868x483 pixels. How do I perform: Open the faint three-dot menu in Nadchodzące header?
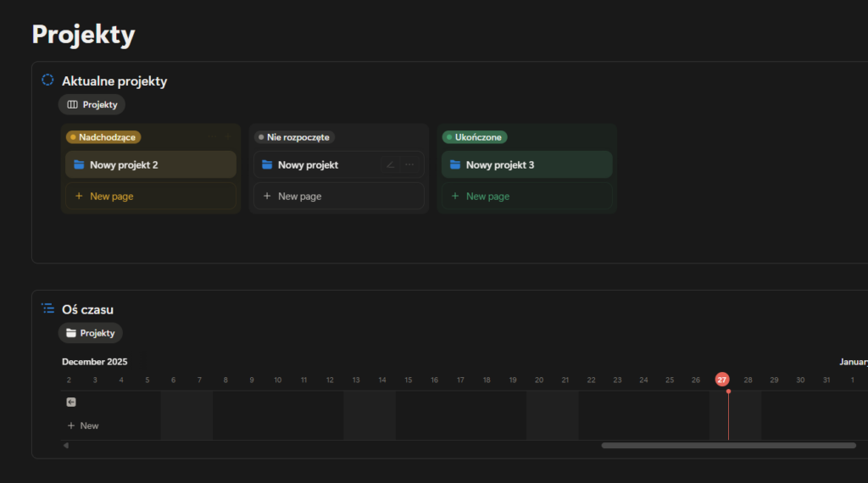point(213,136)
